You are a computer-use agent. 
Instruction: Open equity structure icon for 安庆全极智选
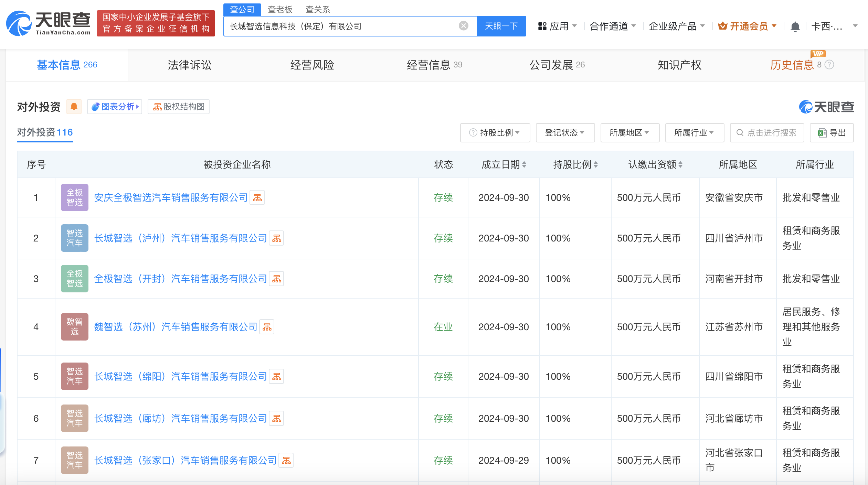tap(257, 198)
